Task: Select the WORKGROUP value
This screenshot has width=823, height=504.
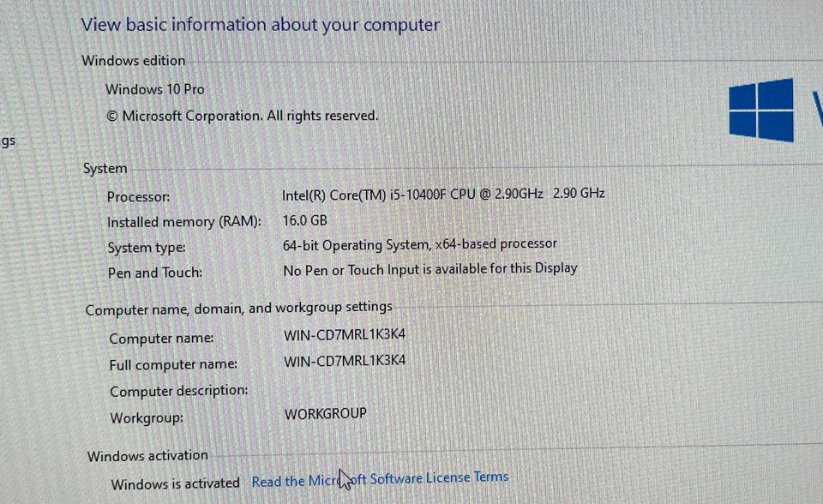Action: [326, 414]
